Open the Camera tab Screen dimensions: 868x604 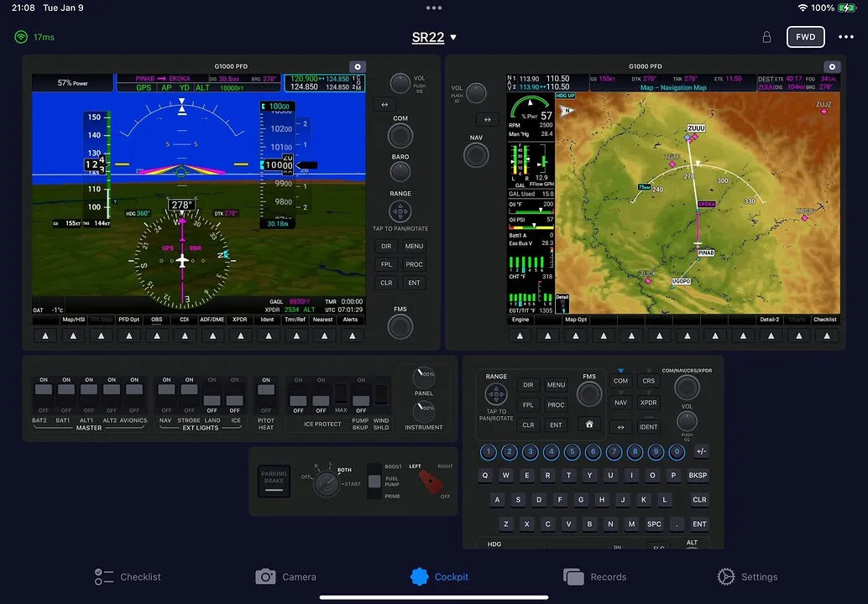coord(285,577)
